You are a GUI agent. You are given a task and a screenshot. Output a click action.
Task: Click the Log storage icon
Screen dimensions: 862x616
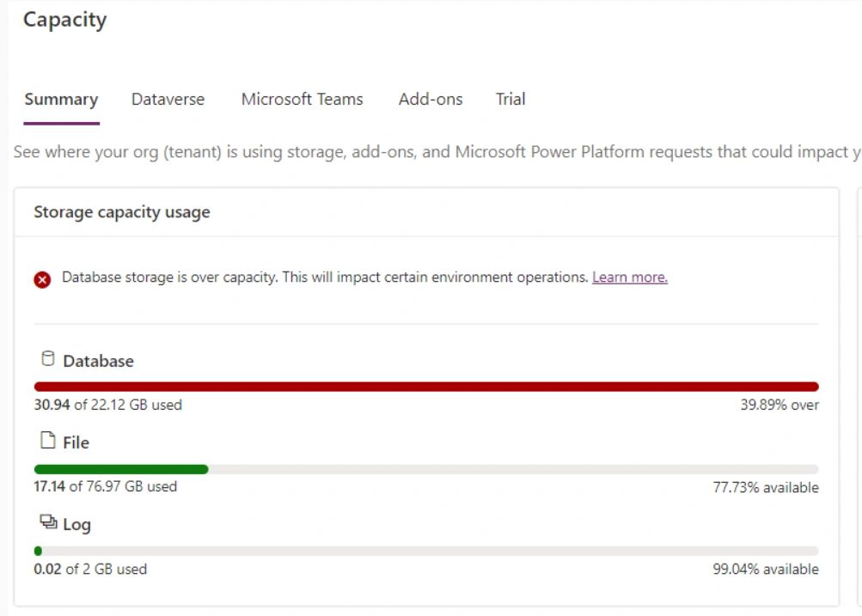[x=48, y=522]
